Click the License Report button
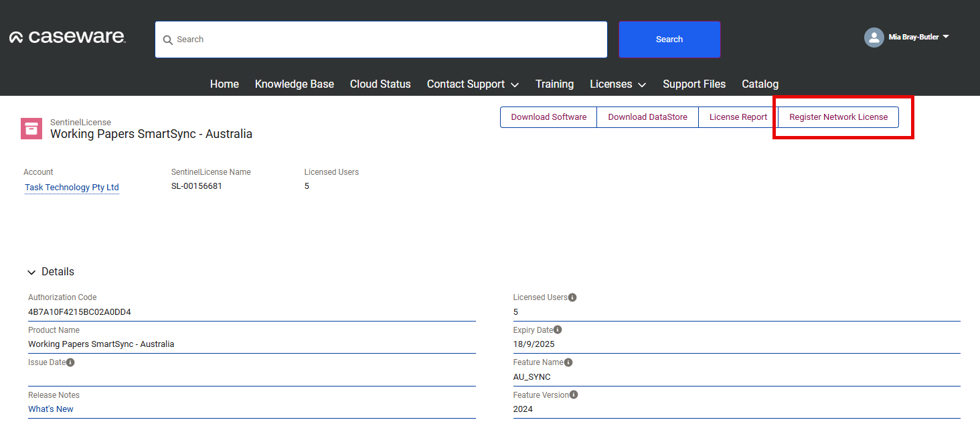Image resolution: width=980 pixels, height=422 pixels. click(x=738, y=117)
